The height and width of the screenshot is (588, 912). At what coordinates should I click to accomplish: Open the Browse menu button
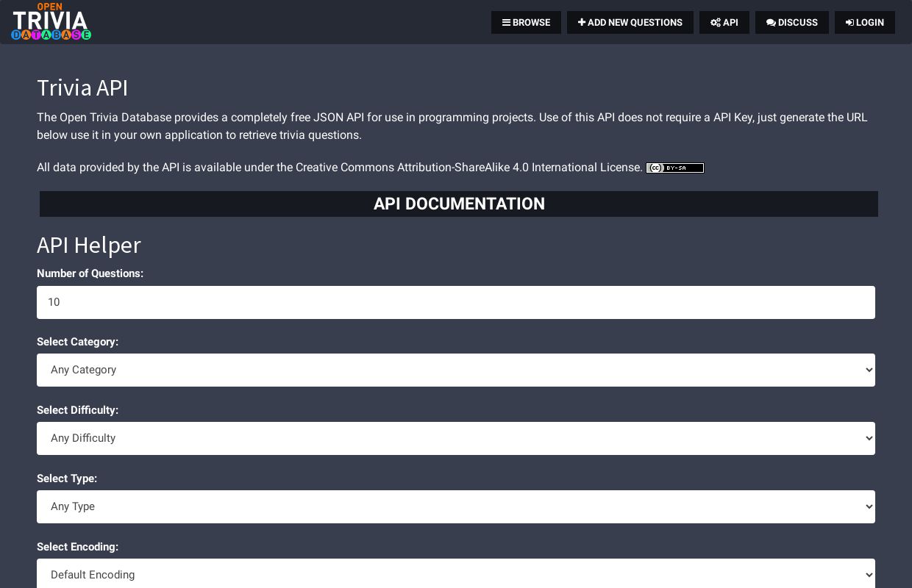coord(526,22)
